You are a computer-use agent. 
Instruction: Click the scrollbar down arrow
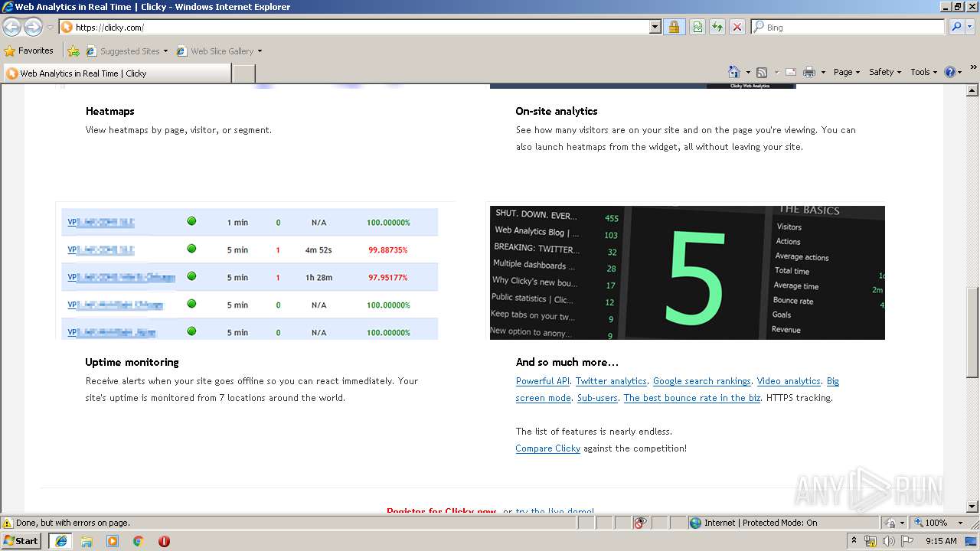[x=972, y=507]
